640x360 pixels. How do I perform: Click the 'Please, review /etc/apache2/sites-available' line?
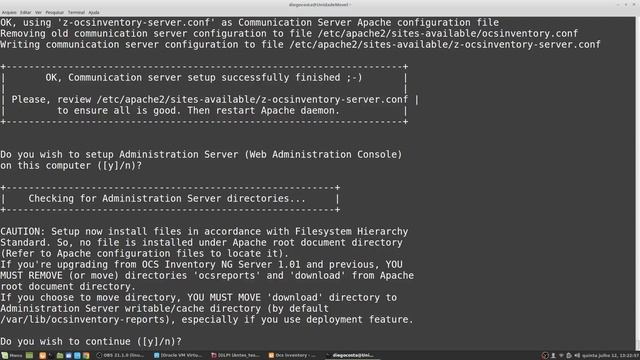[x=209, y=100]
